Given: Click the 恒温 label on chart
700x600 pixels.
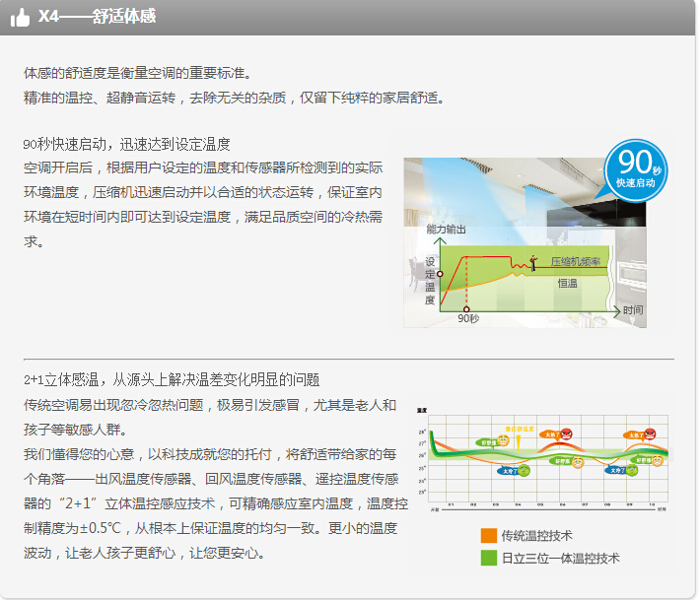Looking at the screenshot, I should (x=568, y=284).
